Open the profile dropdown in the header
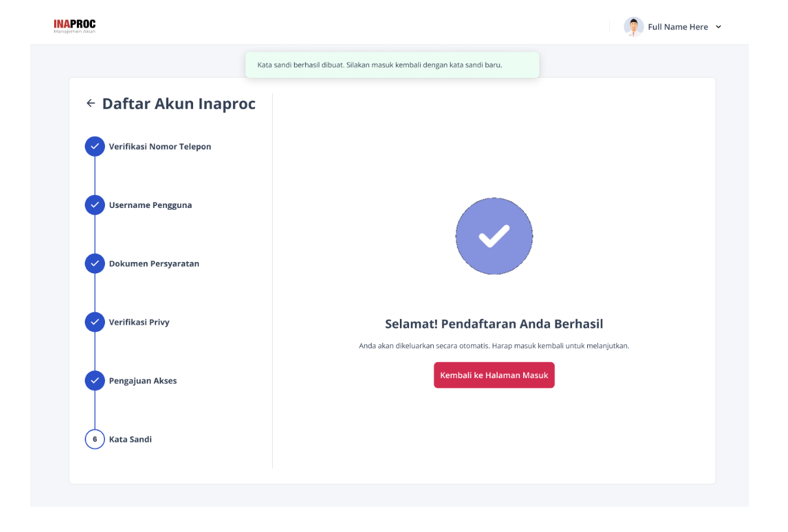 678,27
